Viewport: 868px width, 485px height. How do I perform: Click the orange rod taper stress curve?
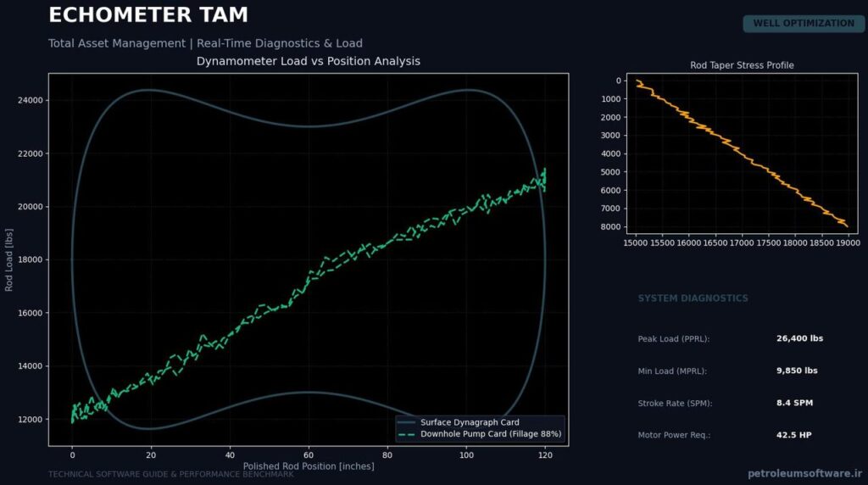(742, 153)
